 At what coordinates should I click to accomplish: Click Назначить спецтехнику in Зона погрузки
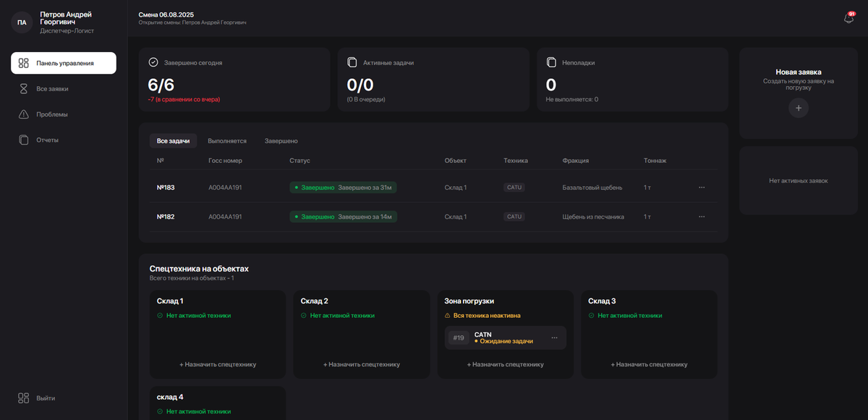pyautogui.click(x=505, y=364)
